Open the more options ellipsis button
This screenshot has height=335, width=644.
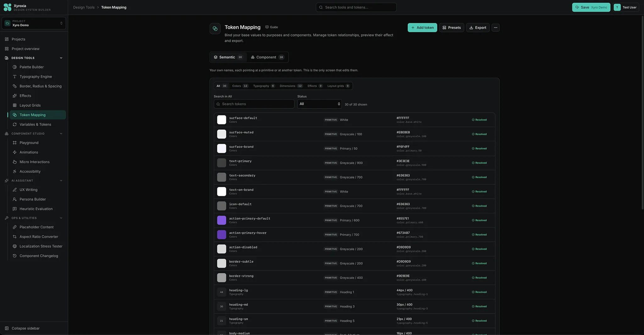click(496, 28)
